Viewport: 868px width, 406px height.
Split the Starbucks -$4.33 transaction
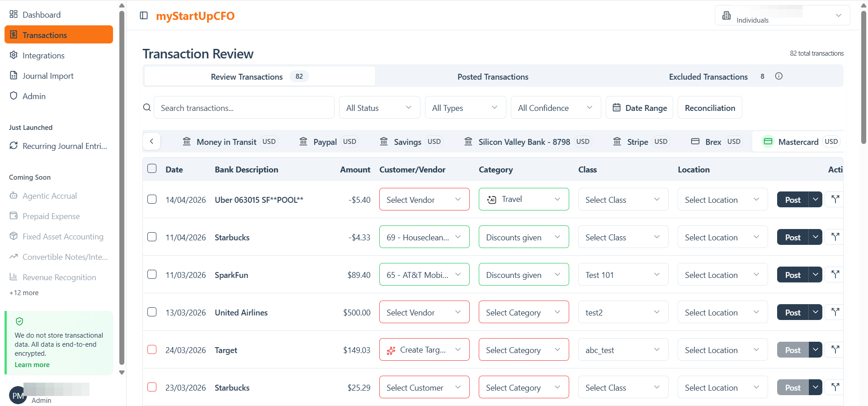coord(835,237)
